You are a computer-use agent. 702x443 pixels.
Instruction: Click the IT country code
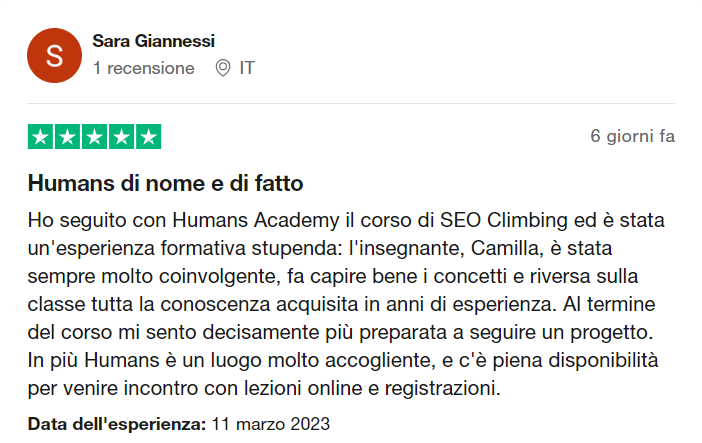click(247, 68)
